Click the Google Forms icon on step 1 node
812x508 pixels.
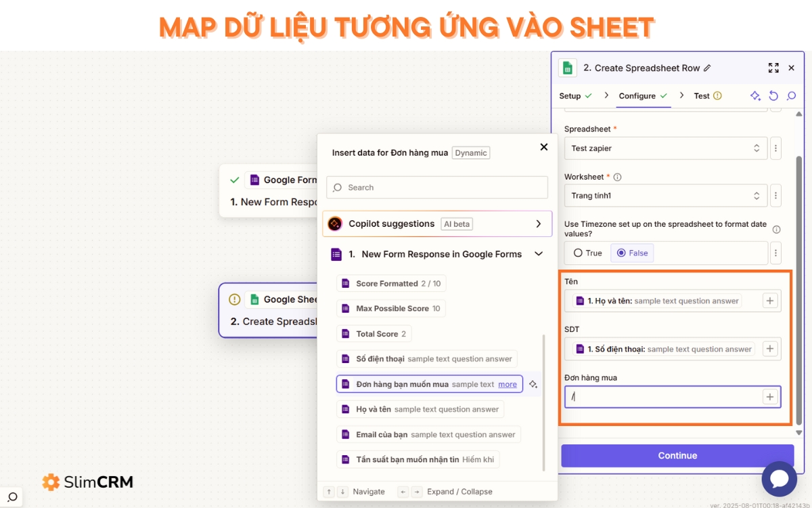(x=254, y=179)
